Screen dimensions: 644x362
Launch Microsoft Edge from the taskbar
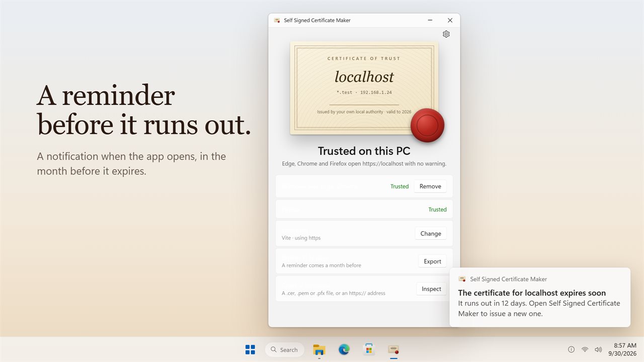(344, 349)
